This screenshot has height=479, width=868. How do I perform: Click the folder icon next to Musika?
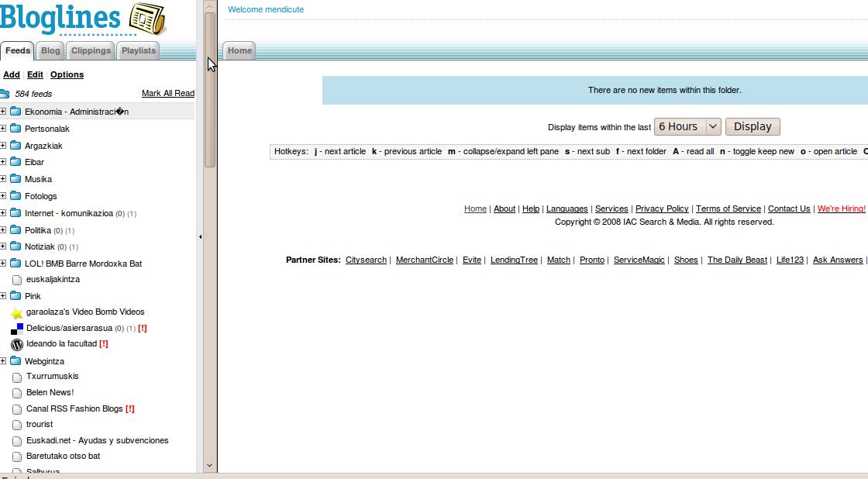(15, 179)
